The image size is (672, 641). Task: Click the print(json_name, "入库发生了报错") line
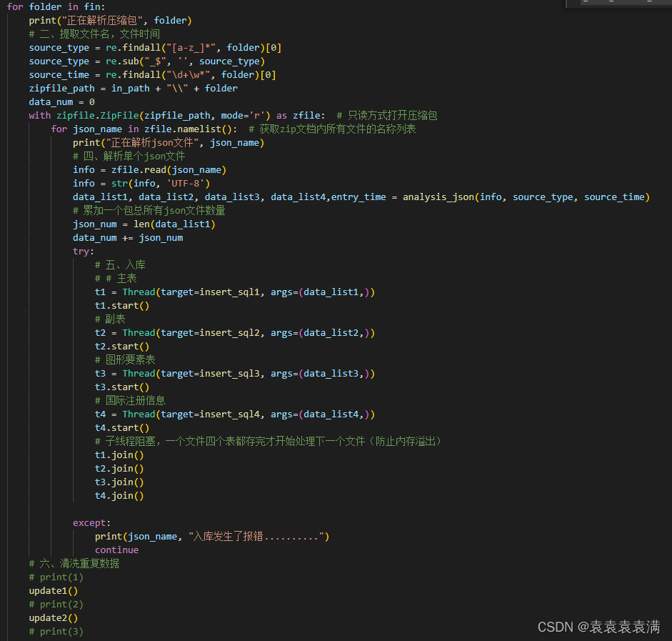[x=212, y=537]
